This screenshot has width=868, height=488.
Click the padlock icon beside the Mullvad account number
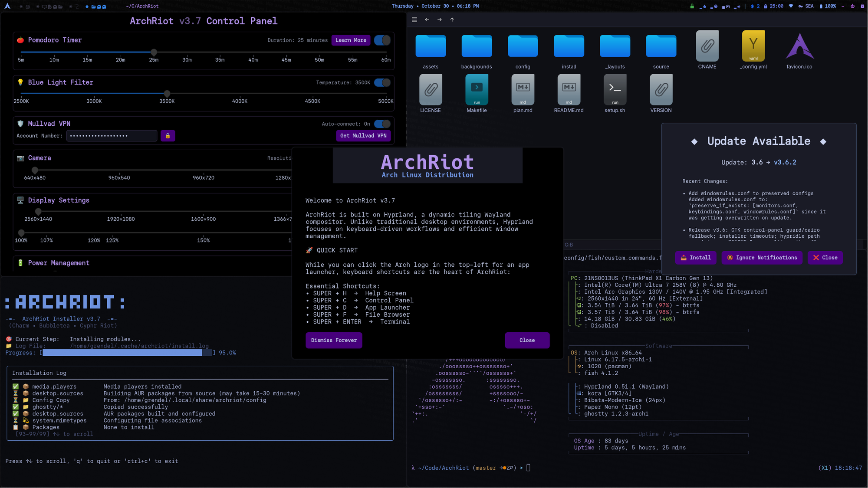[x=168, y=136]
